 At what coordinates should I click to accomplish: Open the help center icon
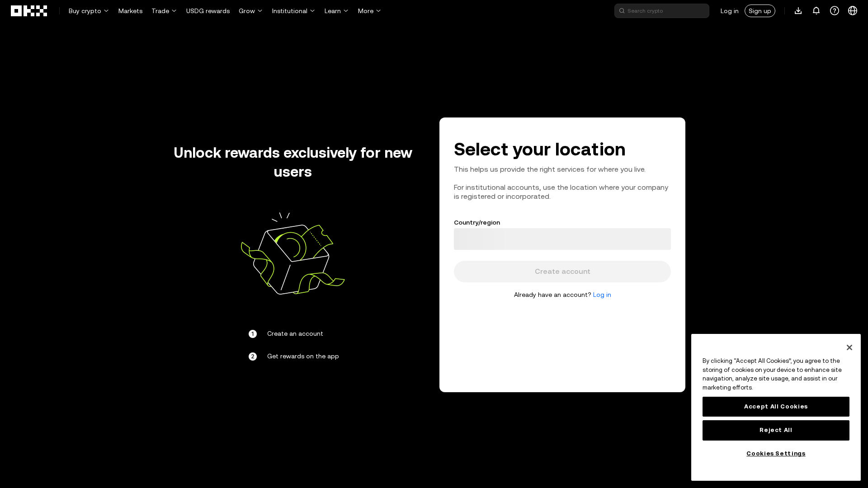pyautogui.click(x=835, y=10)
